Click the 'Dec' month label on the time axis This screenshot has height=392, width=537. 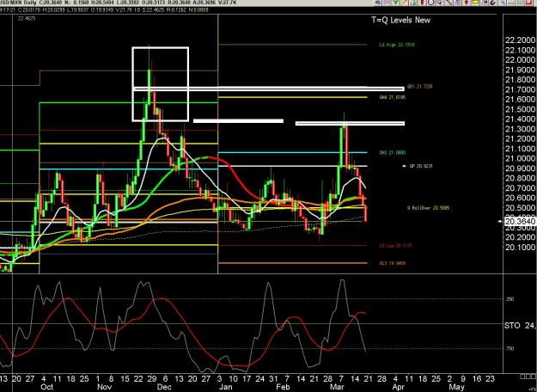tap(166, 387)
